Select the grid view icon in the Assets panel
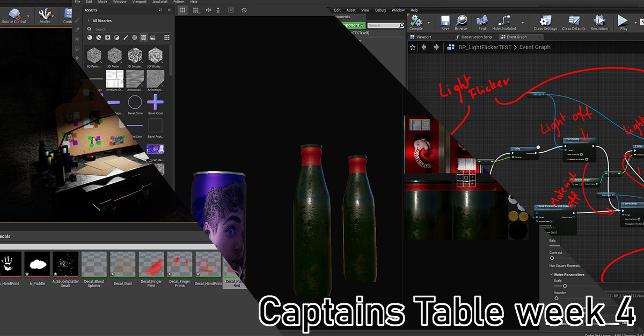The height and width of the screenshot is (336, 644). tap(167, 37)
